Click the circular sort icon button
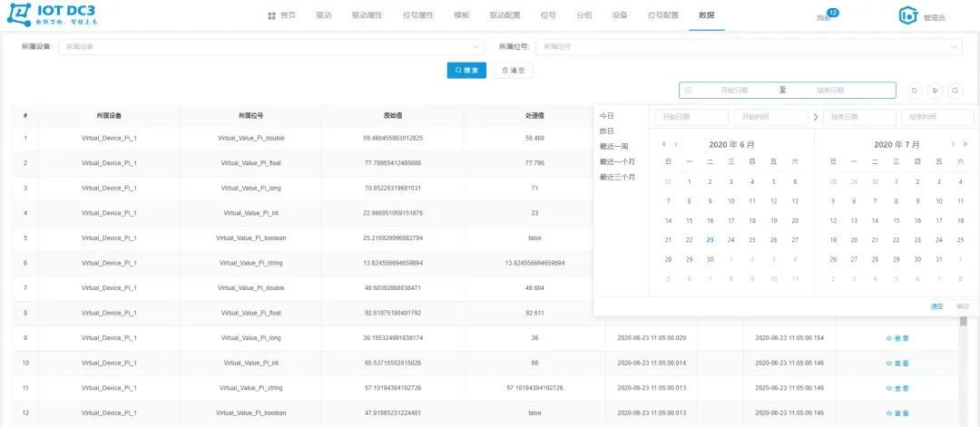Screen dimensions: 980x427 point(935,91)
